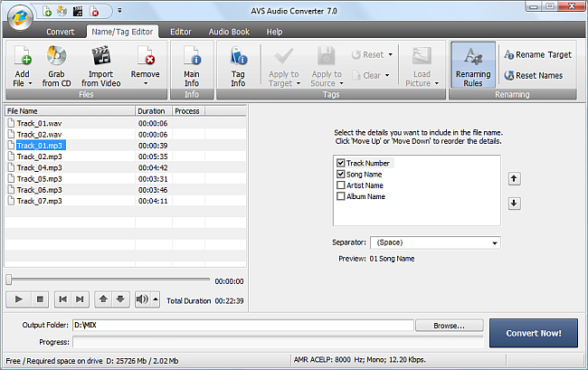Toggle Renaming Rules button
This screenshot has height=370, width=588.
click(473, 65)
